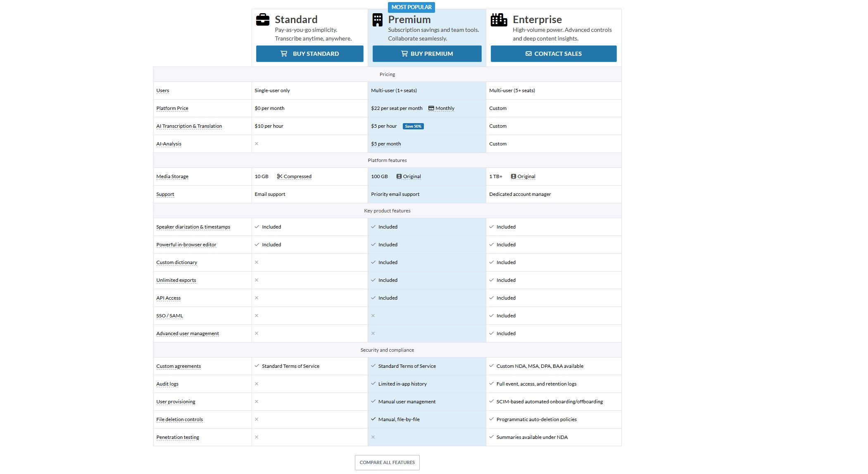This screenshot has width=868, height=474.
Task: Click the Standard plan briefcase icon
Action: tap(263, 20)
